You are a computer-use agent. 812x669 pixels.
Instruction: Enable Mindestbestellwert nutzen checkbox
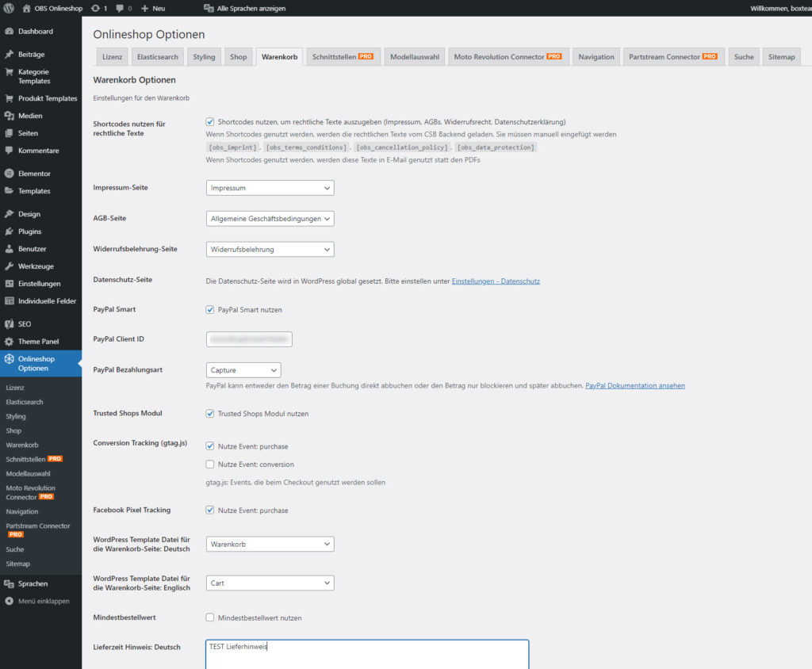coord(210,617)
